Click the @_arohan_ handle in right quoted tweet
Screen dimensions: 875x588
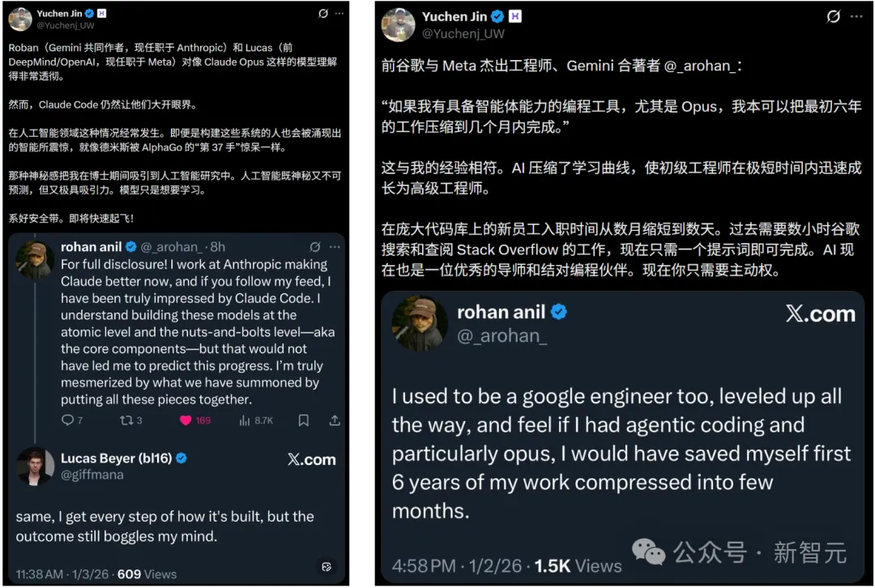click(x=502, y=336)
